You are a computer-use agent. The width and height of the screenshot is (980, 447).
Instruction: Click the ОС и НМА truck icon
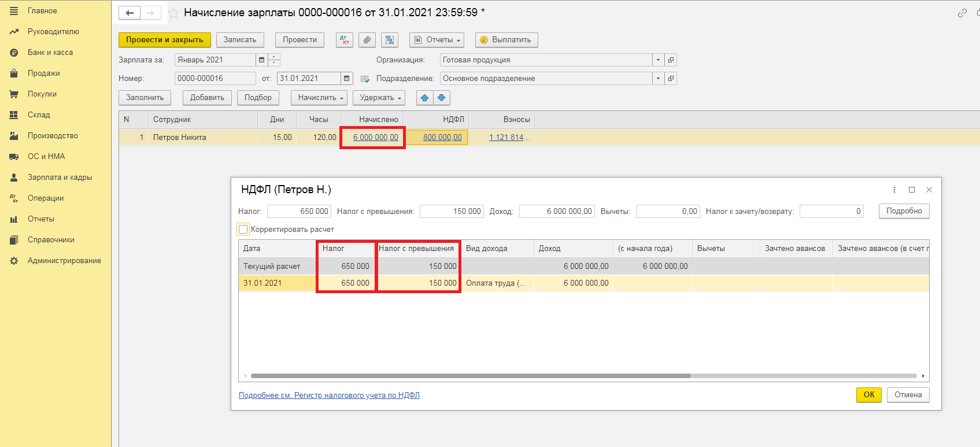coord(14,157)
